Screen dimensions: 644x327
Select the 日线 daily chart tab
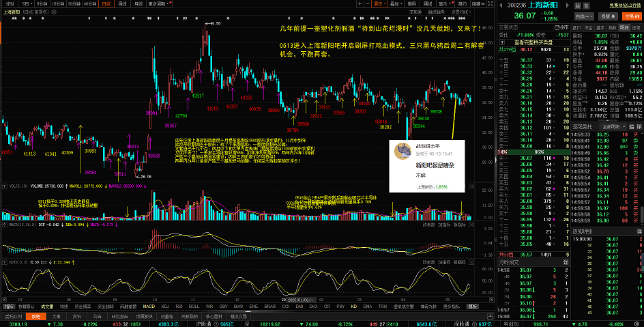click(106, 3)
